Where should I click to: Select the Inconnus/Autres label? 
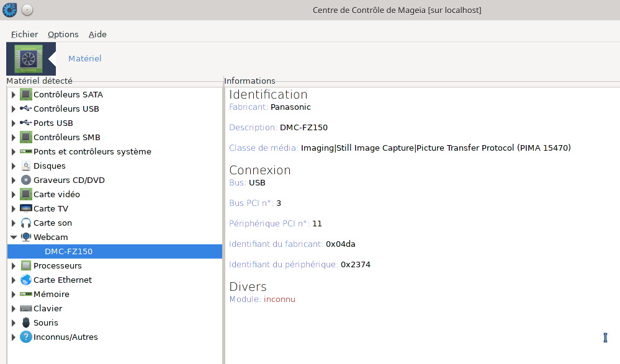click(x=66, y=337)
